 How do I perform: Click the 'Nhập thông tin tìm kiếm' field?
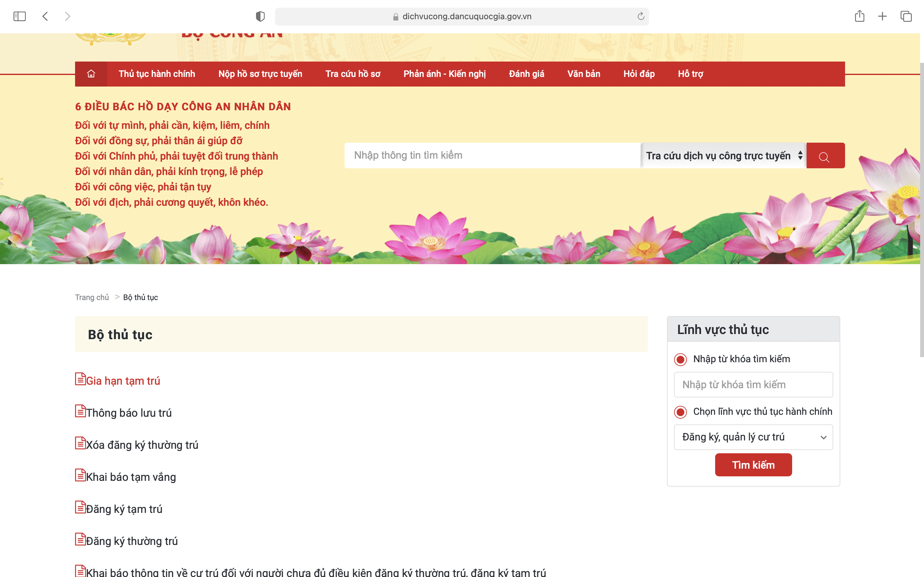[x=492, y=155]
